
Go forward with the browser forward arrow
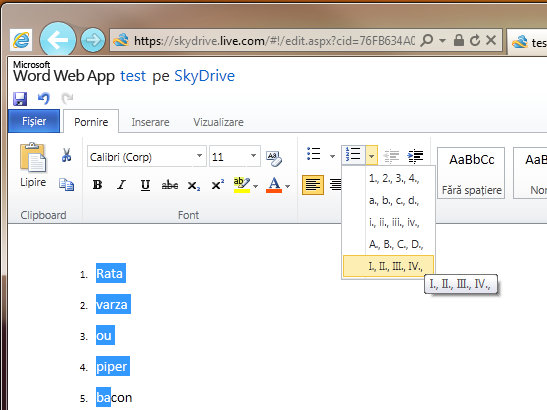click(x=93, y=40)
